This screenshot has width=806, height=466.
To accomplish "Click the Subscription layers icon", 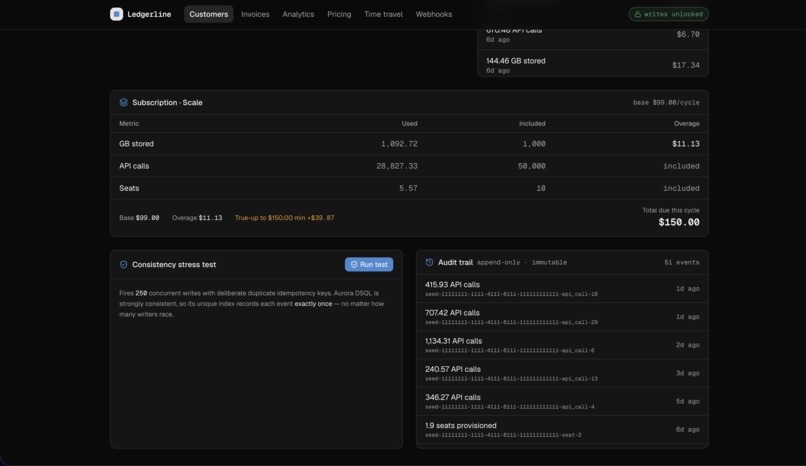I will pyautogui.click(x=123, y=102).
